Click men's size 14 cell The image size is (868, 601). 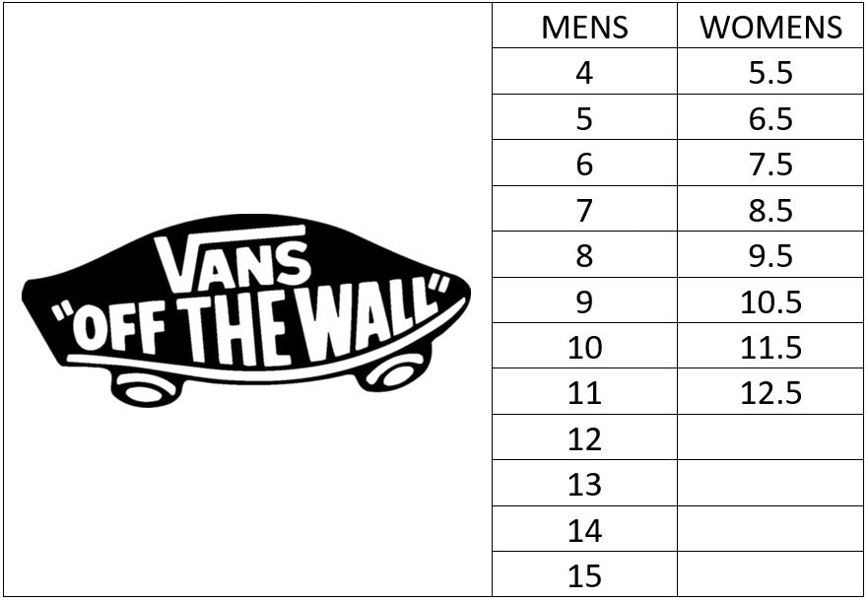(584, 531)
